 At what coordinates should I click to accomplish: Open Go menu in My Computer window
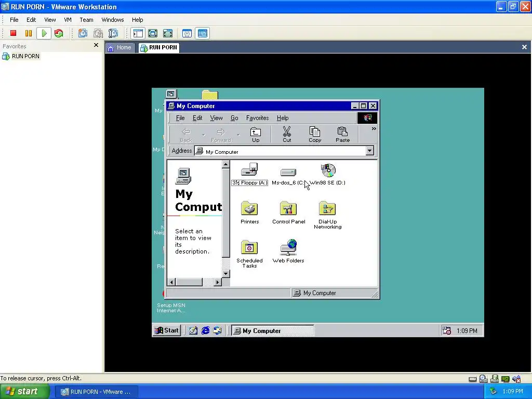tap(234, 118)
